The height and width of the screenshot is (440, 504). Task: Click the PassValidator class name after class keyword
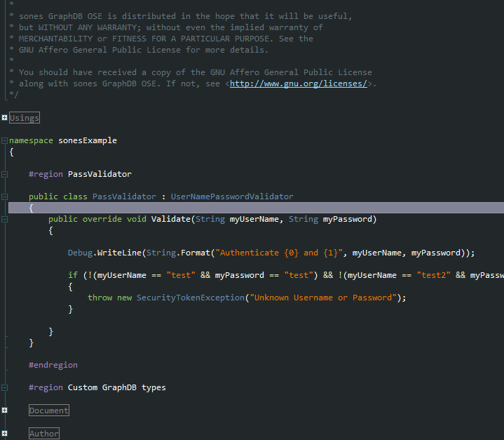point(124,196)
